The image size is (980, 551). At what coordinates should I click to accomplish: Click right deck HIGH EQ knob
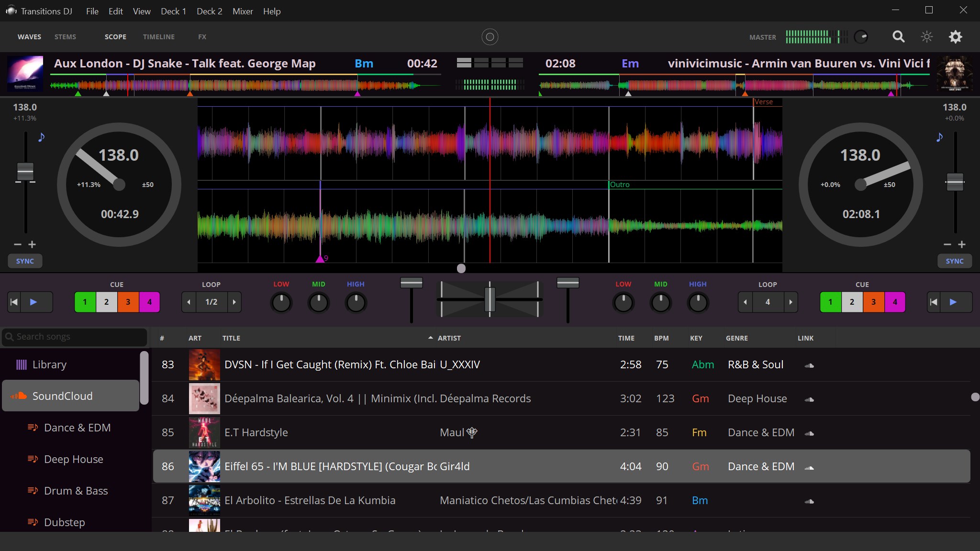click(x=698, y=303)
